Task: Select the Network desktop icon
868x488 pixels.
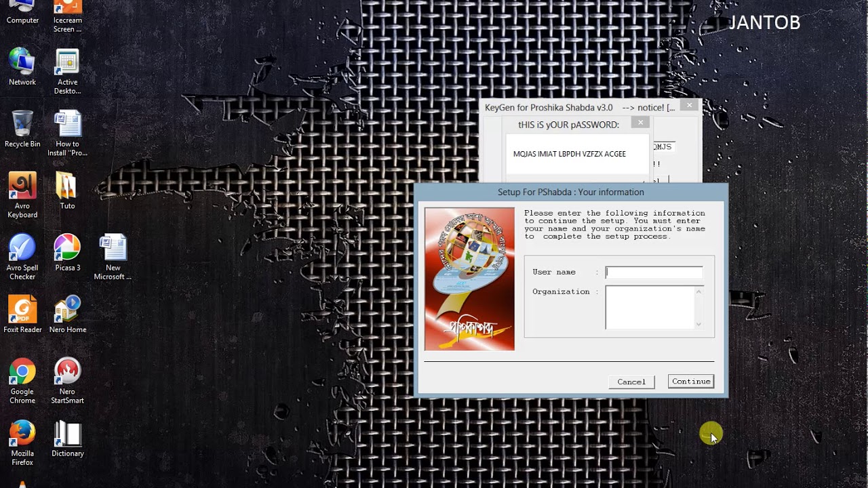Action: point(22,66)
